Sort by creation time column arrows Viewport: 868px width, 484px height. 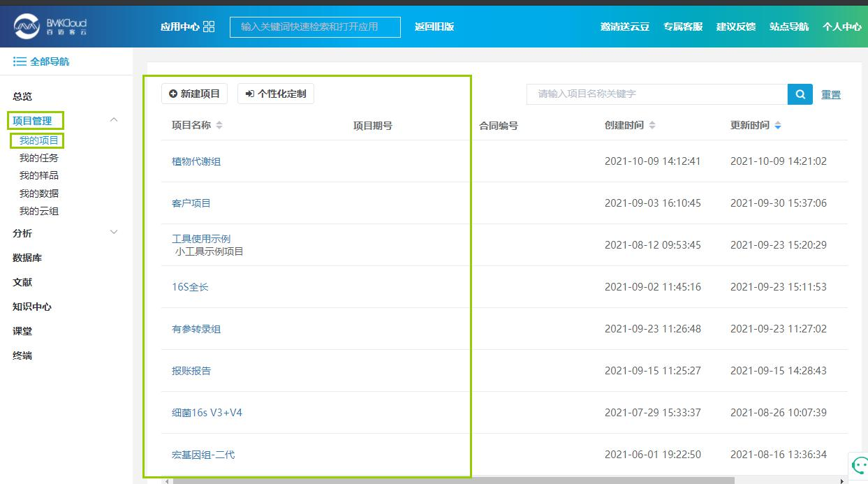[652, 126]
